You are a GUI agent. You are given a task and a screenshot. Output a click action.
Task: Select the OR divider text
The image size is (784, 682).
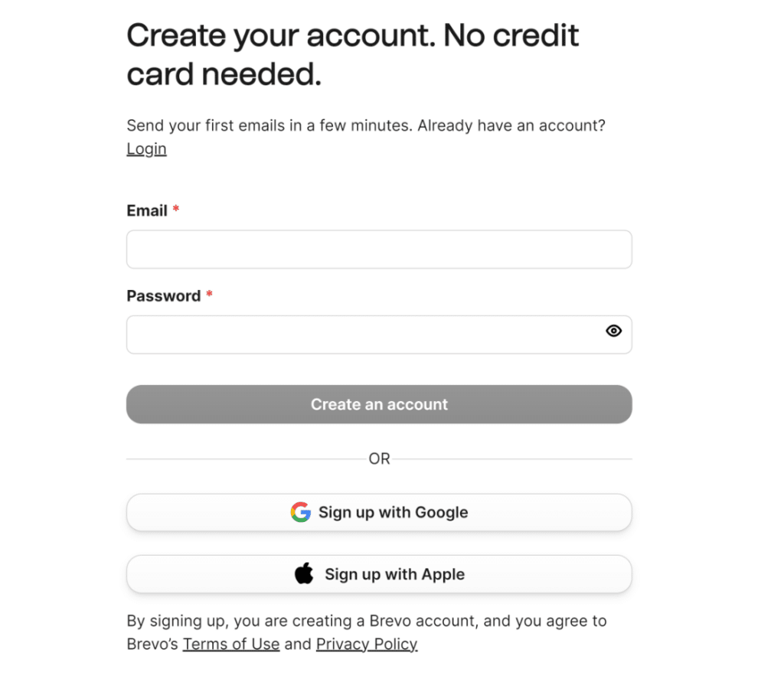click(x=379, y=458)
